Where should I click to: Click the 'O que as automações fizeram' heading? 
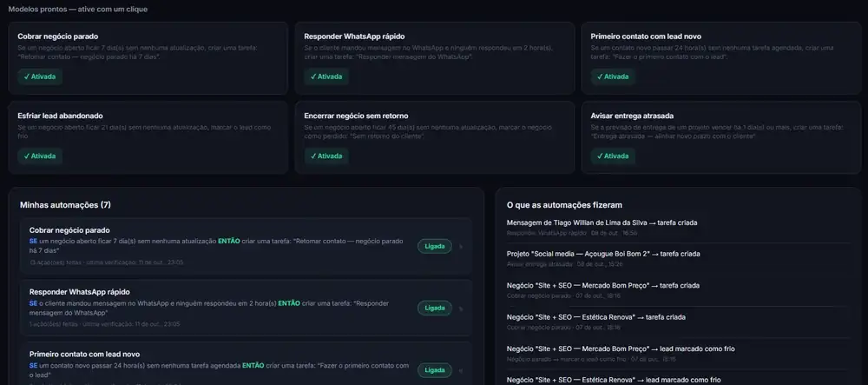coord(565,205)
